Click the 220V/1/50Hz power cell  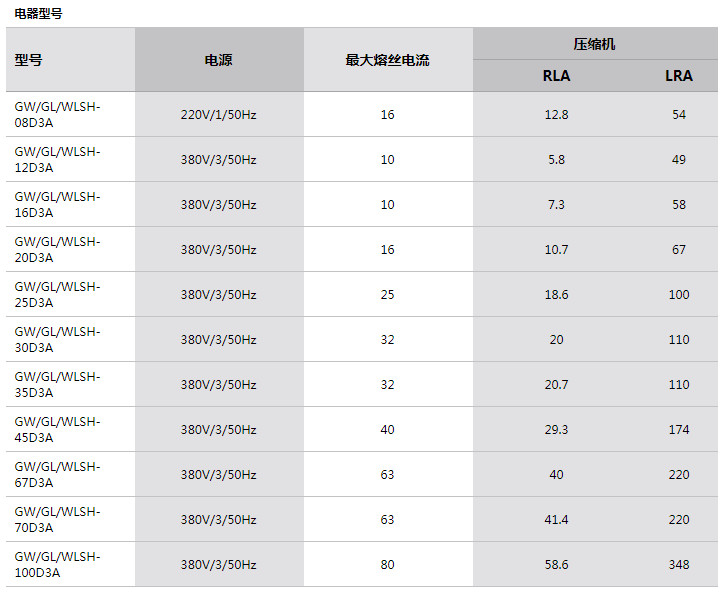[x=218, y=115]
